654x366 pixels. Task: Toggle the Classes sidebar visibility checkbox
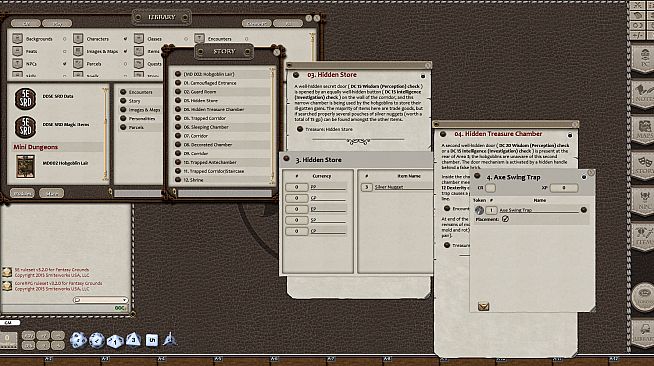(186, 39)
